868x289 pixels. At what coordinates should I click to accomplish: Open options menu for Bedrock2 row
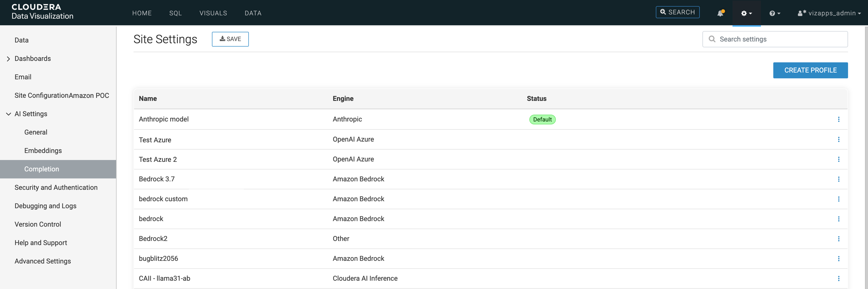(838, 239)
